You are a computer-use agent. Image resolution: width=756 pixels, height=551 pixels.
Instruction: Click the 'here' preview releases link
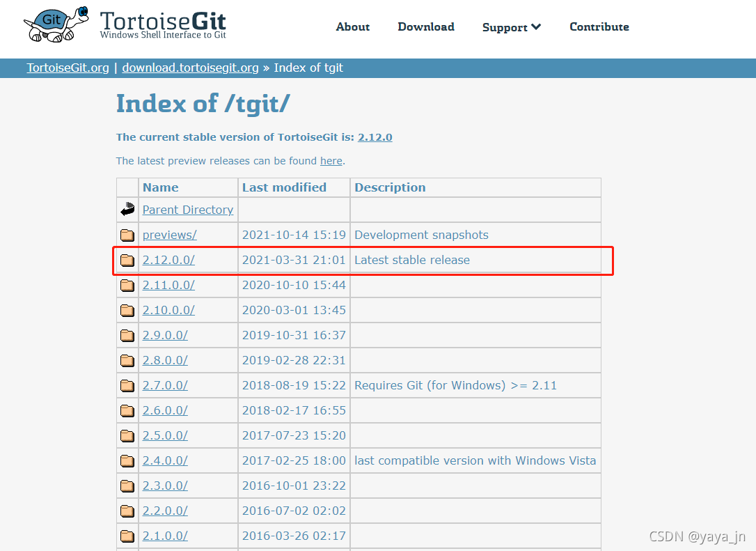[x=331, y=161]
